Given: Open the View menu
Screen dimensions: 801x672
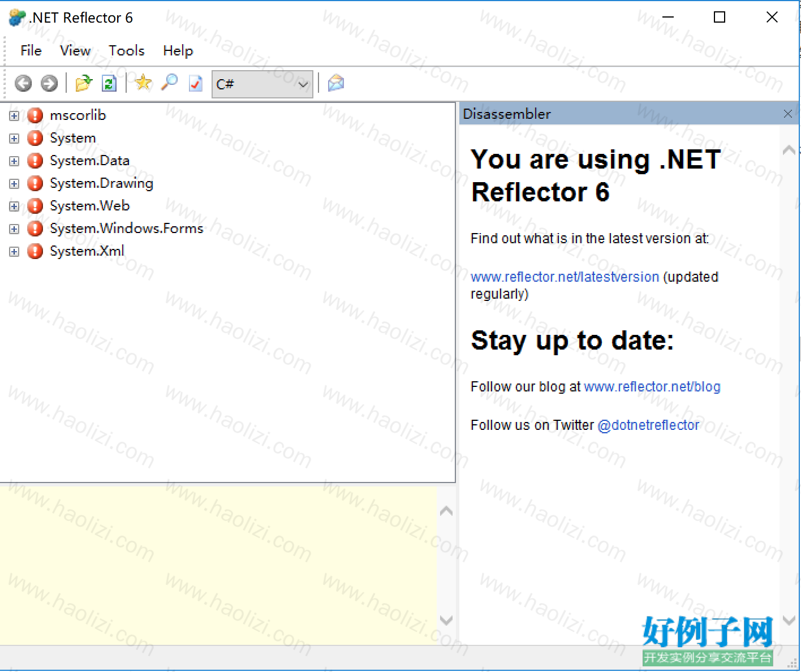Looking at the screenshot, I should pos(75,51).
